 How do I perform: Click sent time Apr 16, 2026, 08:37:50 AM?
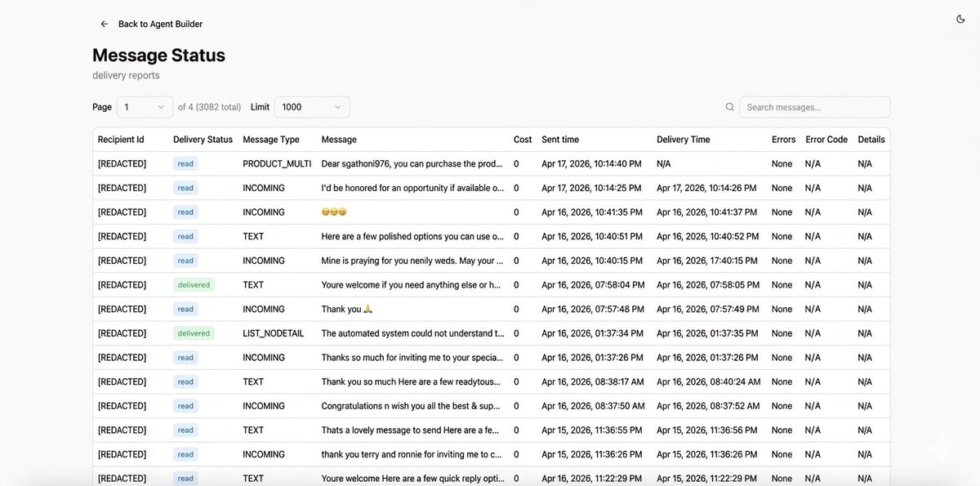coord(593,406)
